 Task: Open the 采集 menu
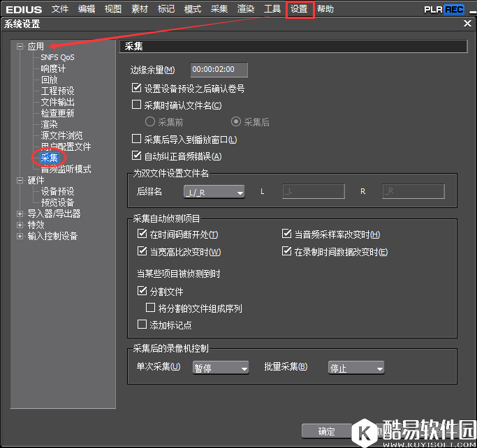pyautogui.click(x=219, y=9)
